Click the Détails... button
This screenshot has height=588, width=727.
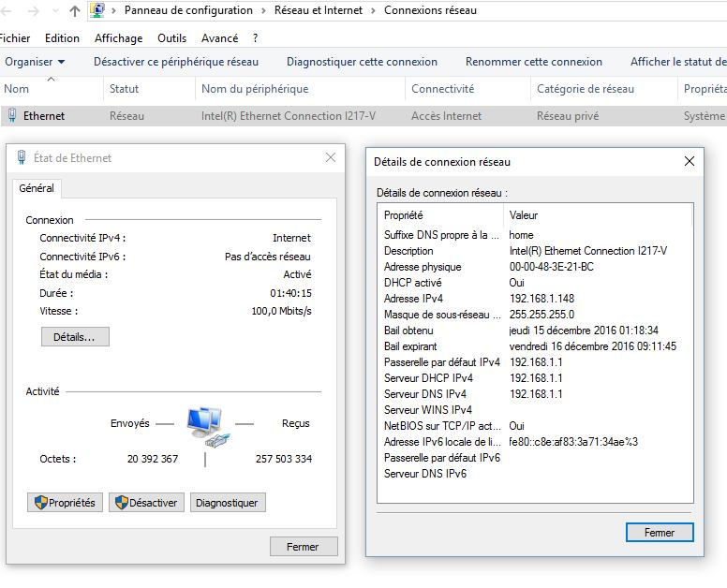[75, 336]
